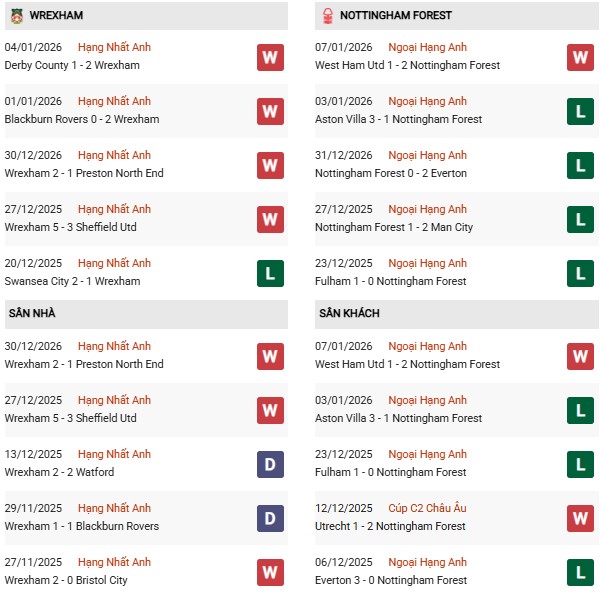Click the D badge for Wrexham–Watford match
Screen dimensions: 600x594
(270, 464)
